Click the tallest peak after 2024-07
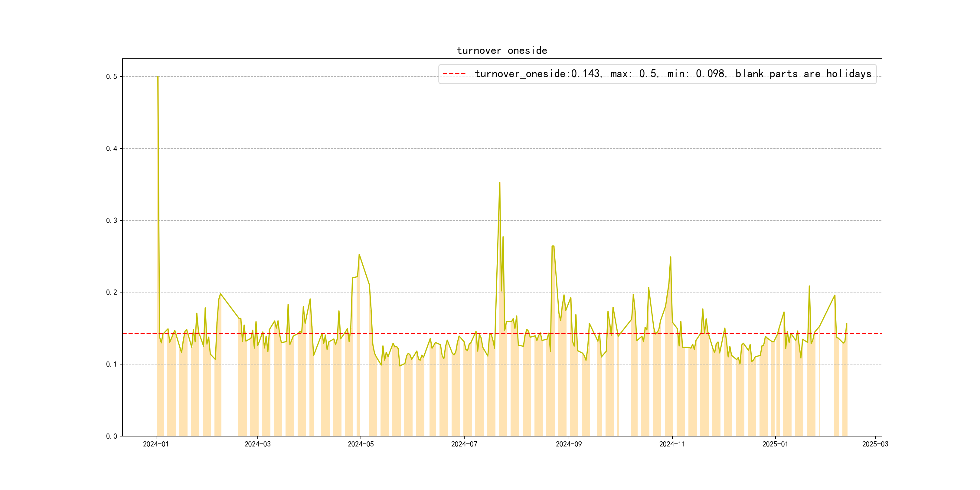The image size is (980, 490). (x=499, y=183)
